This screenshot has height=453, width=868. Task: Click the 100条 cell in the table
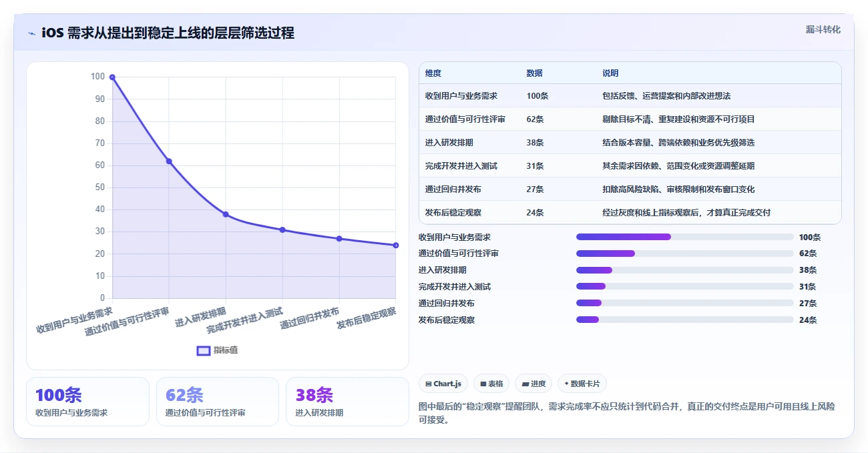537,95
